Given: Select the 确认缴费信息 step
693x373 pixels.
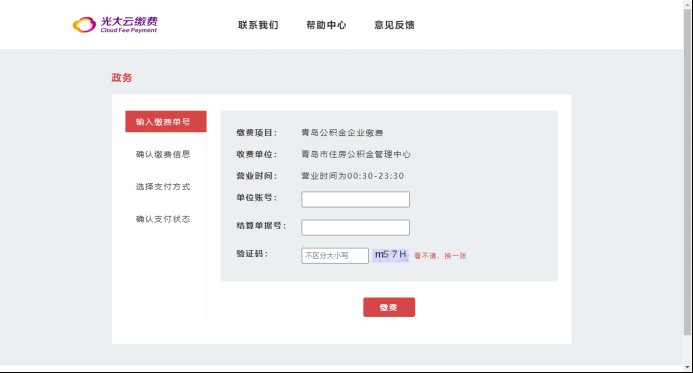Looking at the screenshot, I should click(163, 154).
